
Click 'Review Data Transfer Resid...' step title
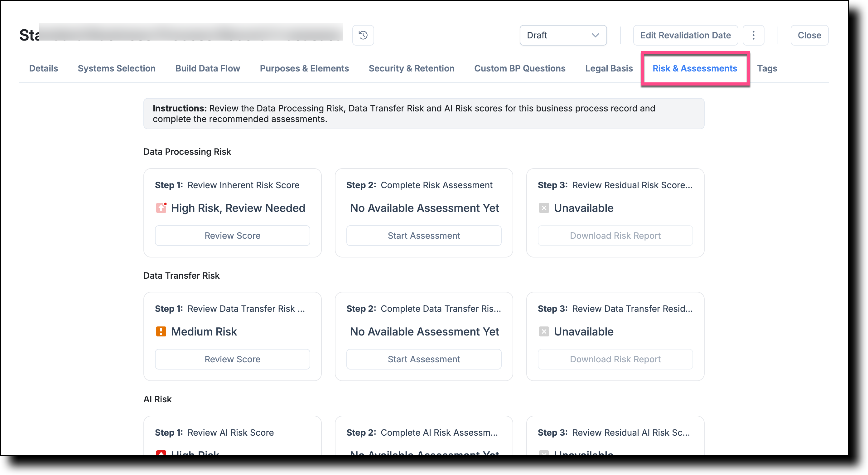point(633,308)
